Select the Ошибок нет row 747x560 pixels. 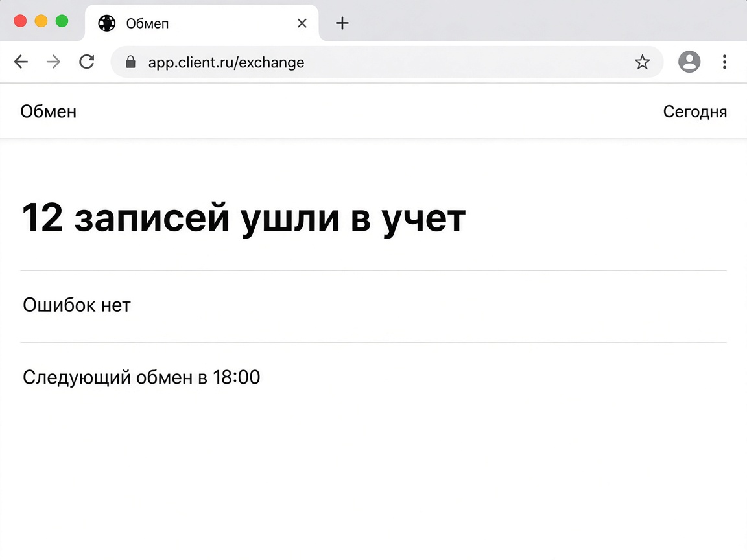tap(373, 306)
